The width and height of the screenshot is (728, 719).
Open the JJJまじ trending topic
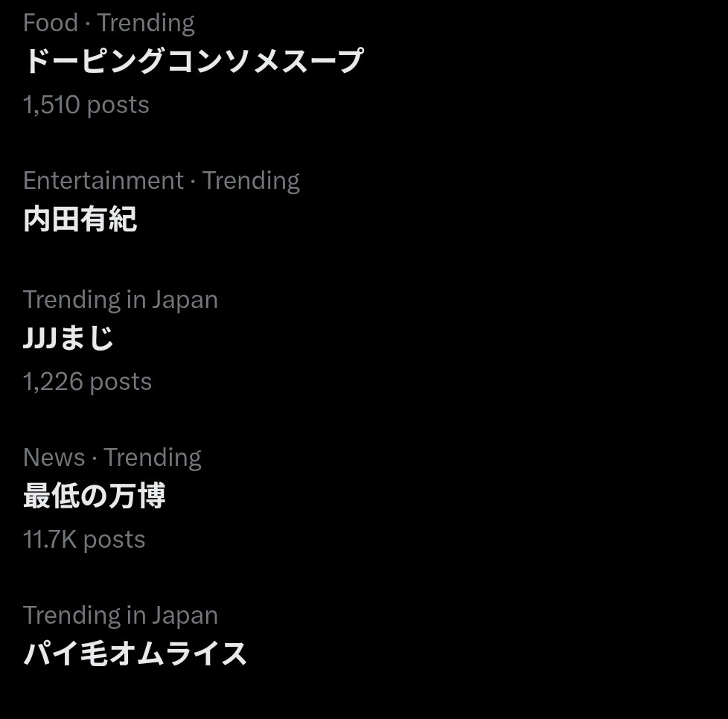pos(68,337)
